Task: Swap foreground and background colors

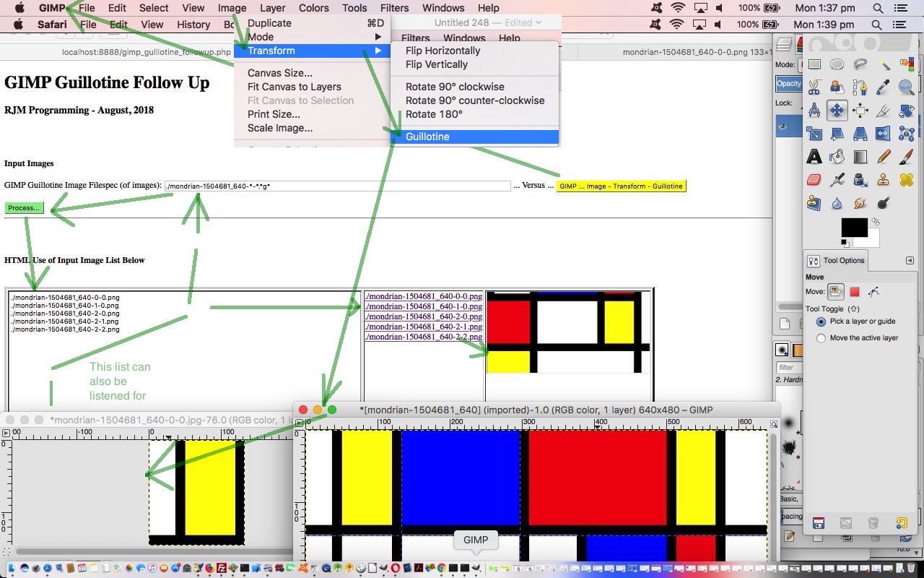Action: coord(876,222)
